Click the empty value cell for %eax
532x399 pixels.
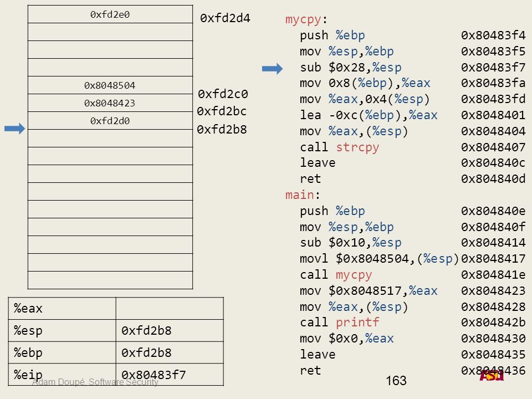click(170, 309)
